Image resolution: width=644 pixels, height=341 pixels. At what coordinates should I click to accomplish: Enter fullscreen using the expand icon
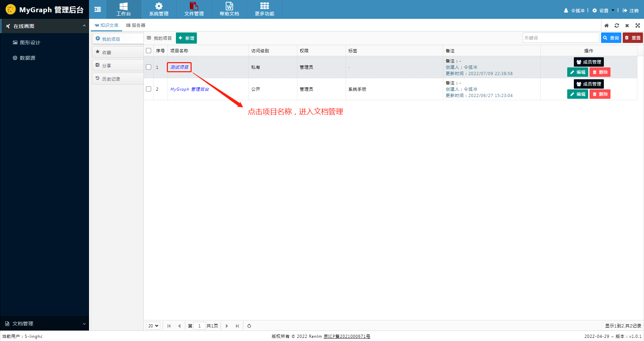(638, 25)
